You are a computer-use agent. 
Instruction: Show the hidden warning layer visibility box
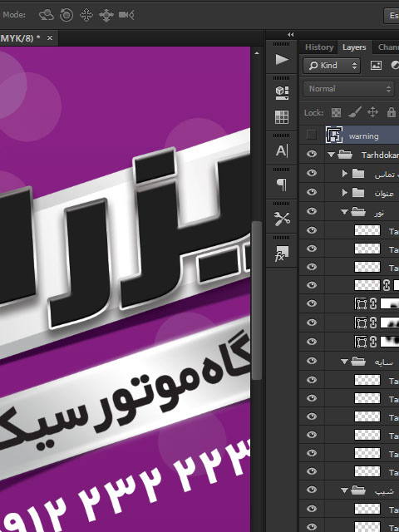tap(312, 135)
